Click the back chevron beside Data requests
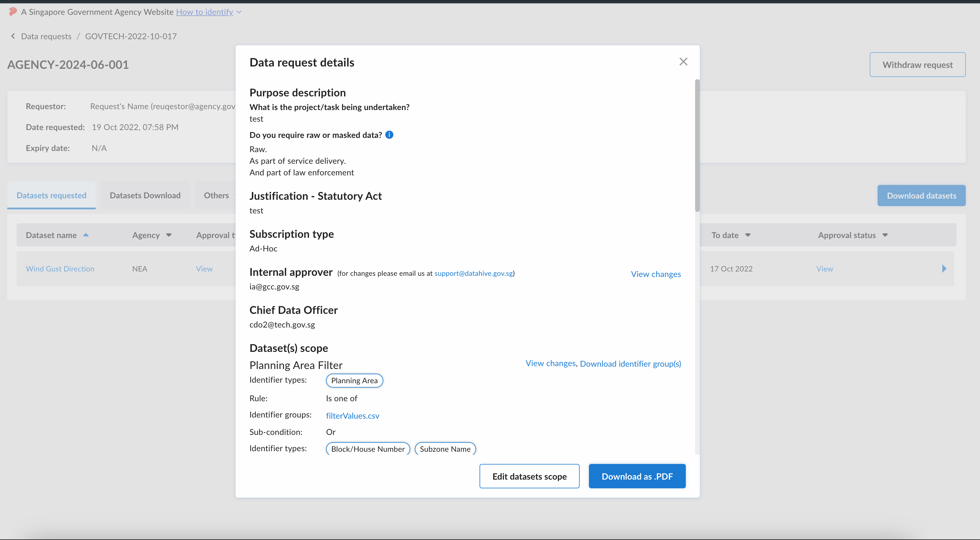The image size is (980, 540). (13, 36)
